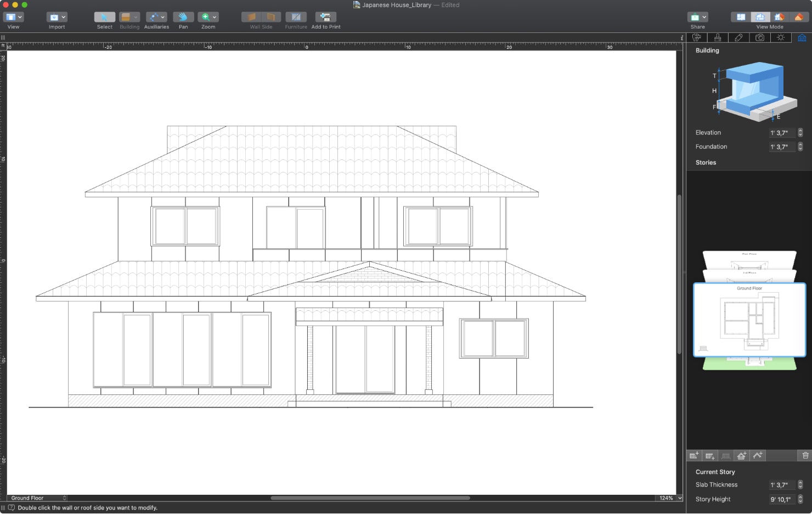Select the green foundation layer thumbnail
This screenshot has height=514, width=812.
(x=749, y=364)
